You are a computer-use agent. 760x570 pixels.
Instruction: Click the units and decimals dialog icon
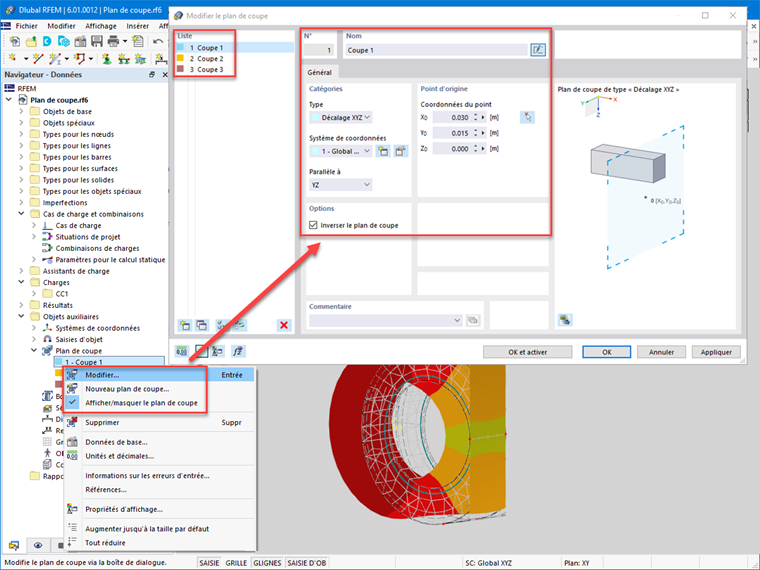tap(182, 351)
